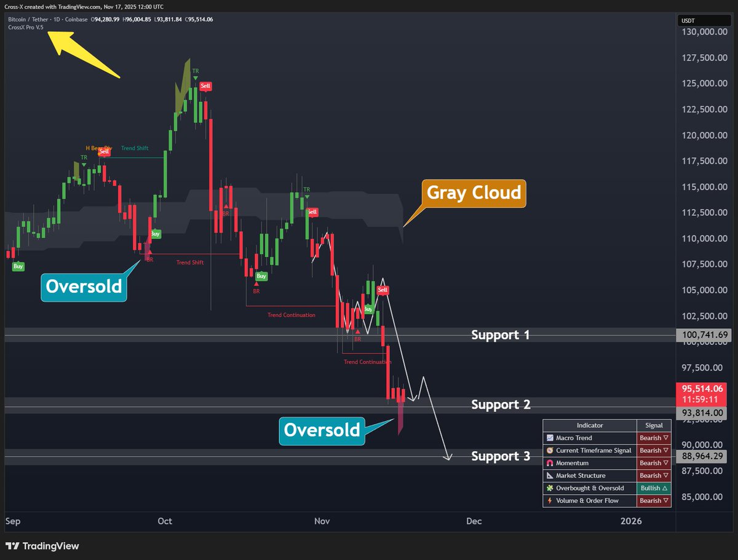Click the 125,000.00 price axis label
This screenshot has width=738, height=560.
(704, 84)
